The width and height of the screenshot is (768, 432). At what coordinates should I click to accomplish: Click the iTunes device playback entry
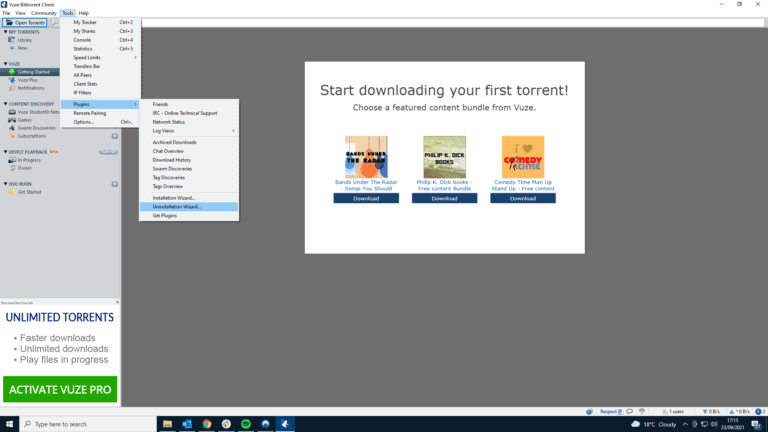pyautogui.click(x=27, y=168)
